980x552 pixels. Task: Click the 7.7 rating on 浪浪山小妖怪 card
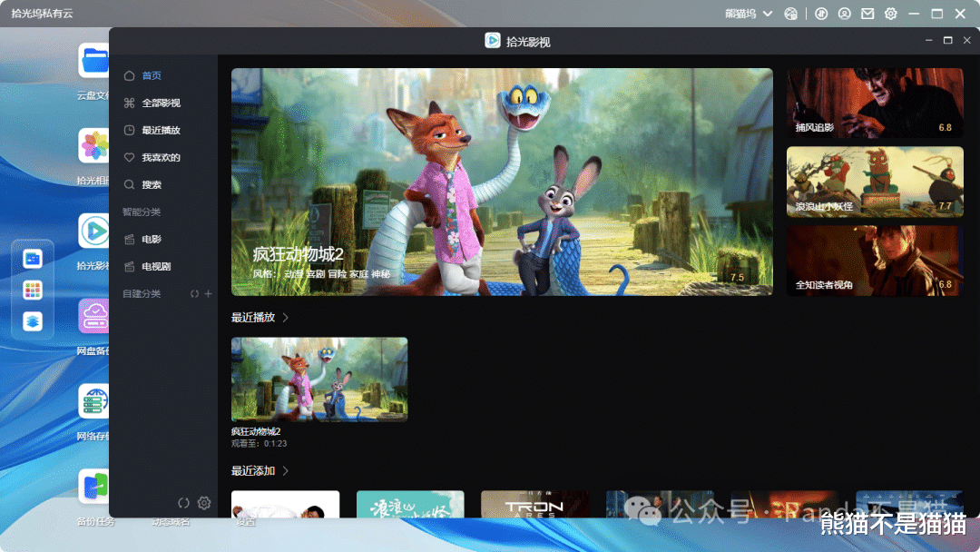[x=945, y=206]
